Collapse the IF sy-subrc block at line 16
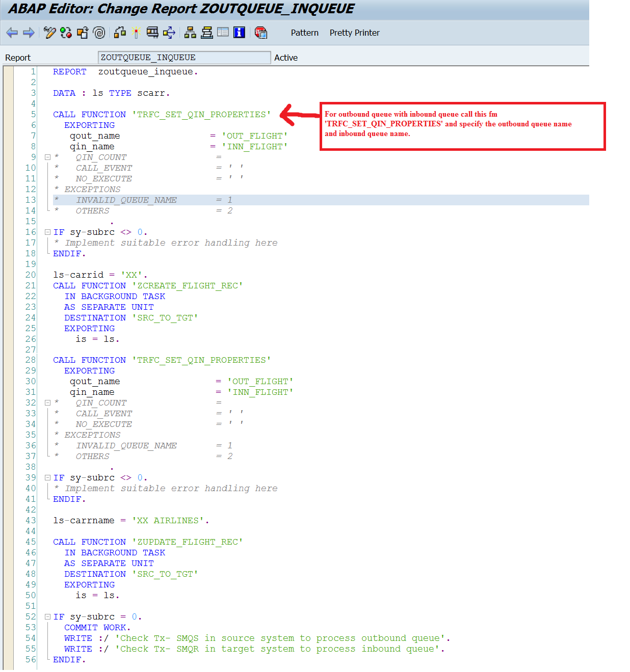This screenshot has width=630, height=672. point(47,232)
